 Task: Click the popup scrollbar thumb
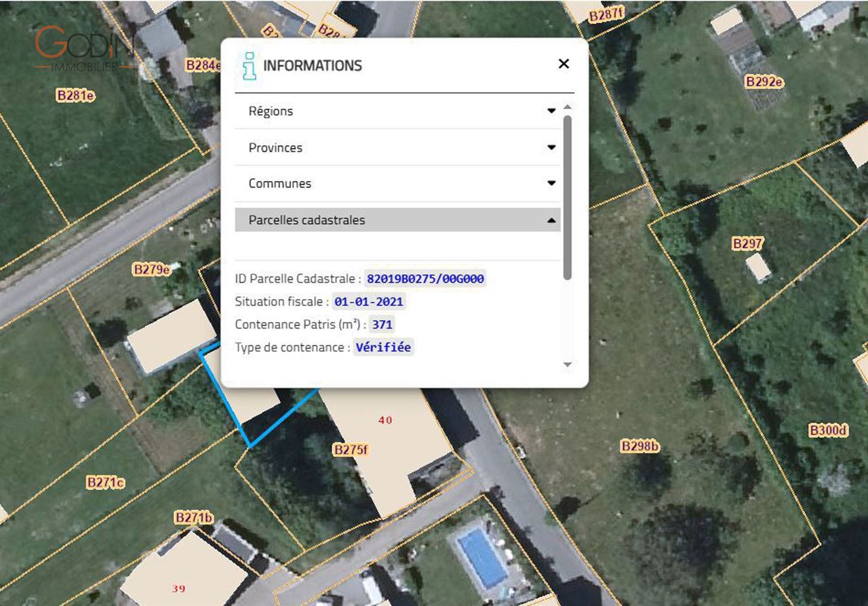coord(568,197)
